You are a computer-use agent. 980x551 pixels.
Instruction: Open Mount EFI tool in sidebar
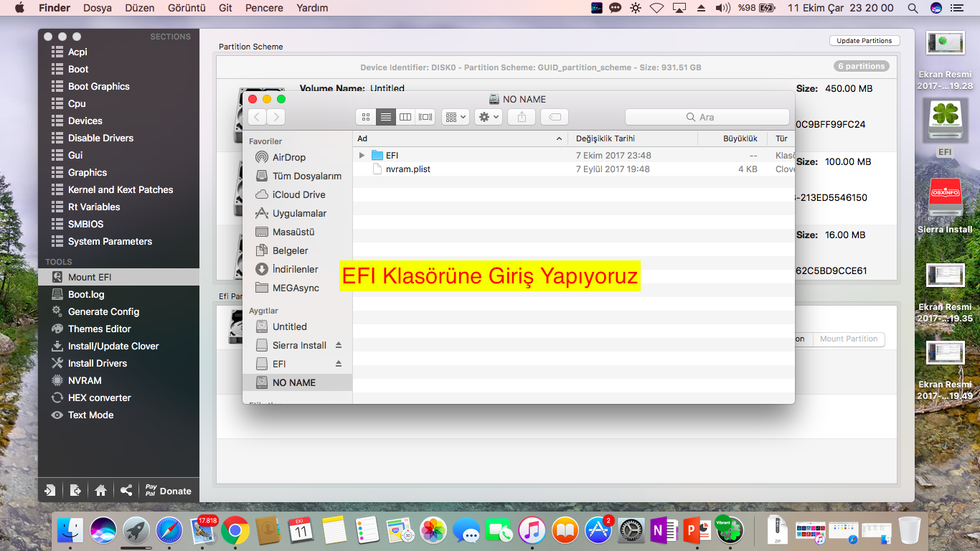pyautogui.click(x=90, y=277)
